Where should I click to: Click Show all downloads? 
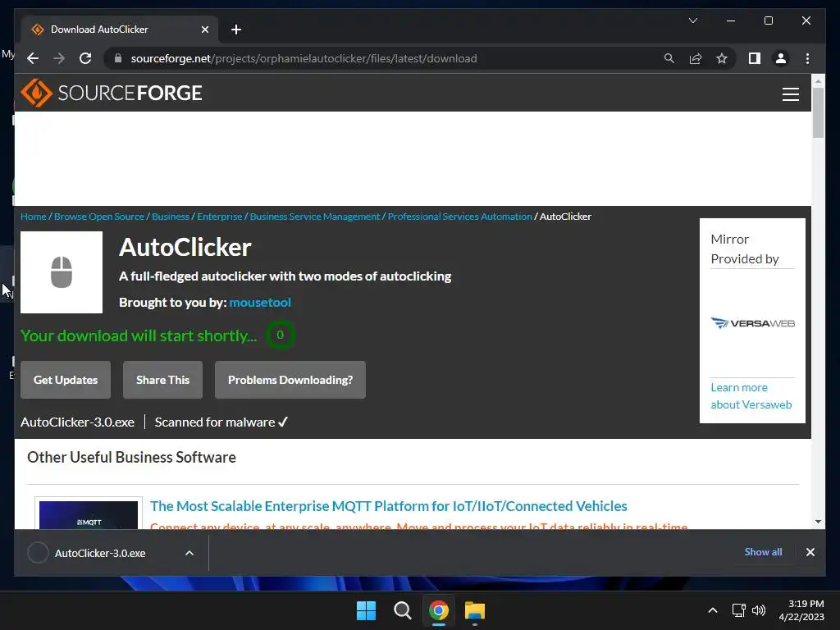[x=763, y=552]
